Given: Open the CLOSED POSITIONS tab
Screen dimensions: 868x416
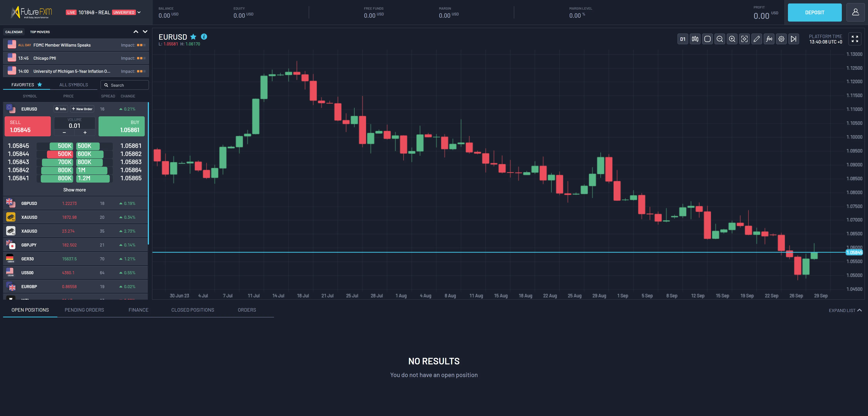Looking at the screenshot, I should tap(193, 310).
